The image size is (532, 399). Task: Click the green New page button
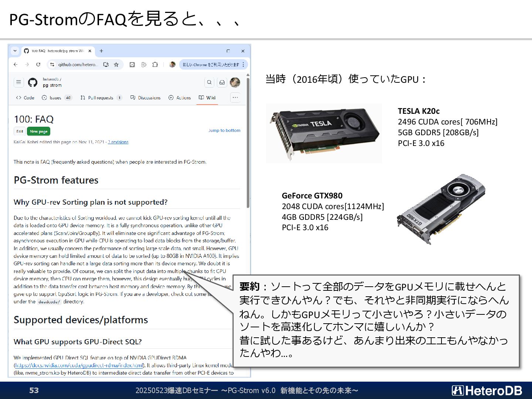(x=38, y=131)
